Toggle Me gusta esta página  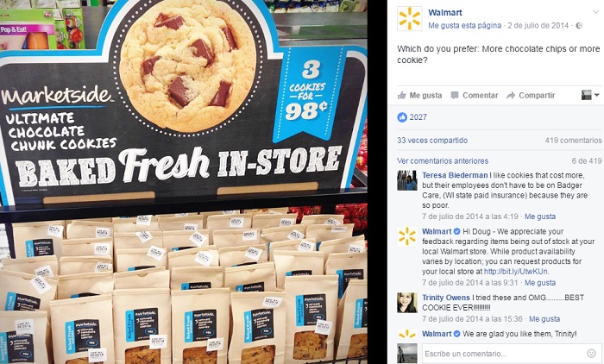click(x=464, y=26)
